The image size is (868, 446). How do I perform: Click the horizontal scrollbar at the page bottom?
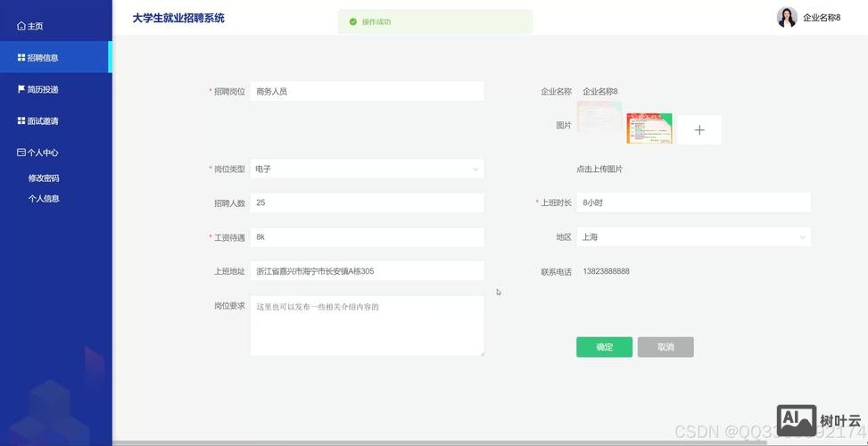click(x=440, y=442)
